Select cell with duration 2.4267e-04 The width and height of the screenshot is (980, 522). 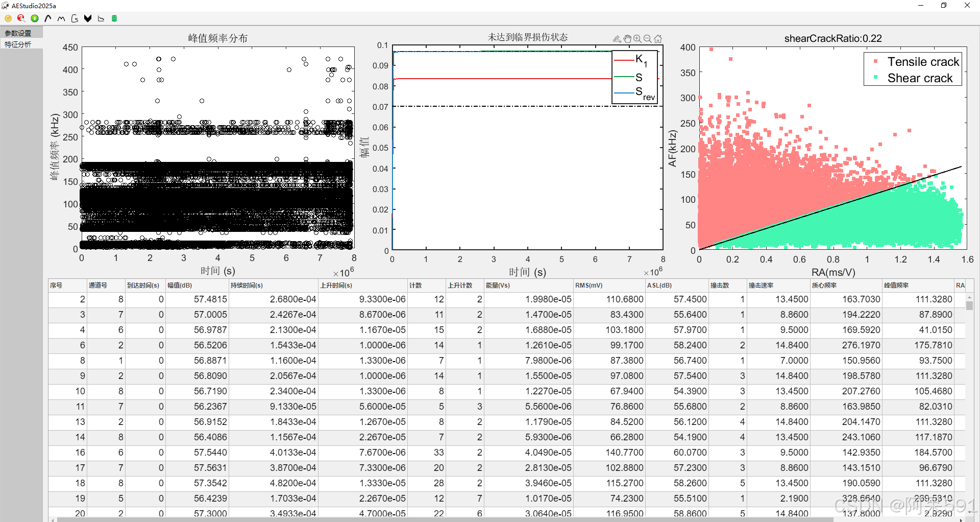[x=273, y=315]
